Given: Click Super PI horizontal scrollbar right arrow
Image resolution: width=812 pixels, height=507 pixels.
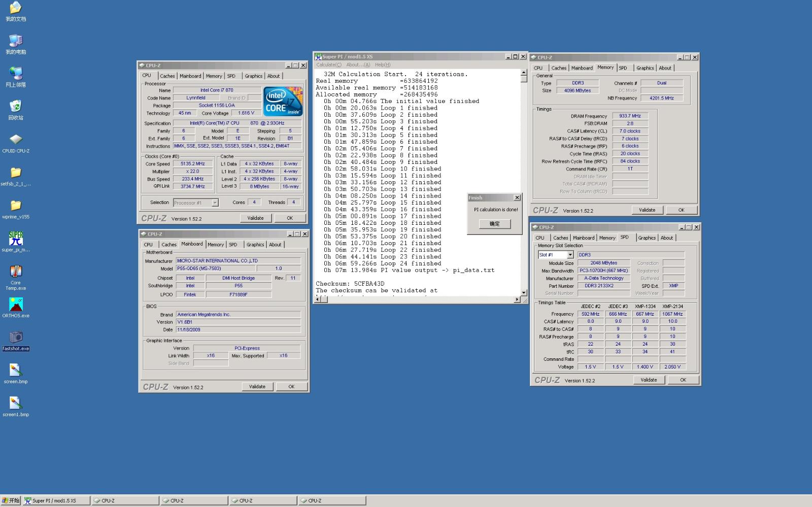Looking at the screenshot, I should (x=517, y=299).
